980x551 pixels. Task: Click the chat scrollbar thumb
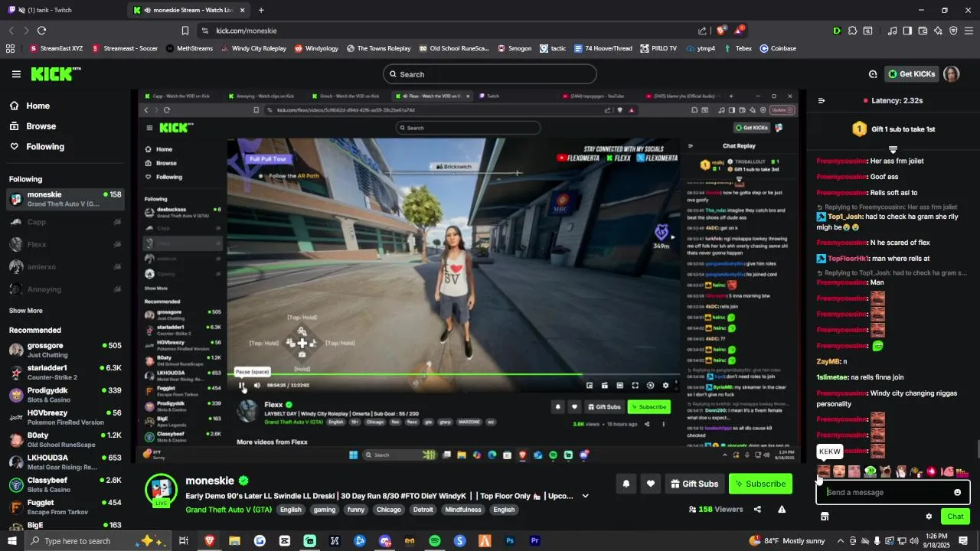coord(977,450)
